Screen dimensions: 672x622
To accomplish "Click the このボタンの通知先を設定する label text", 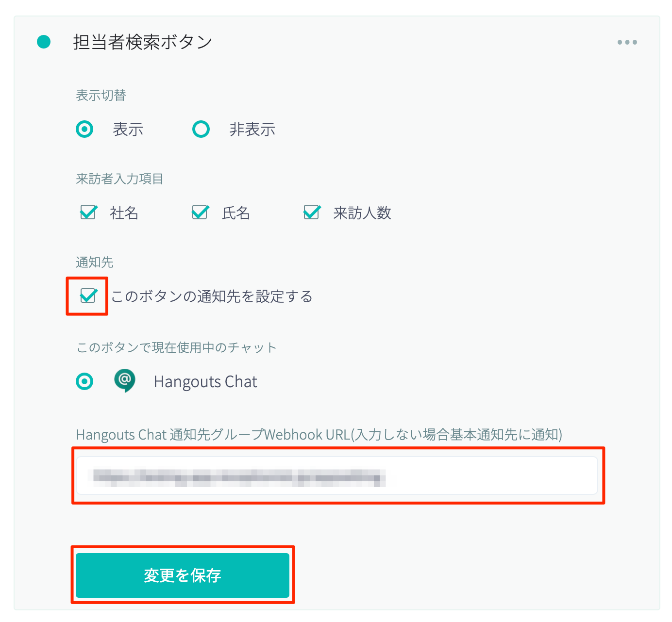I will coord(212,296).
